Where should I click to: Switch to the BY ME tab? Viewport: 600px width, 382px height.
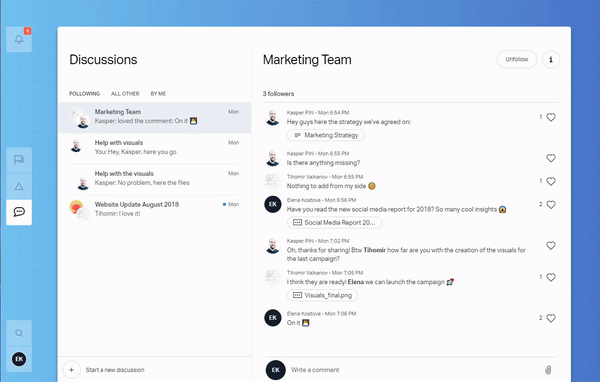coord(158,94)
